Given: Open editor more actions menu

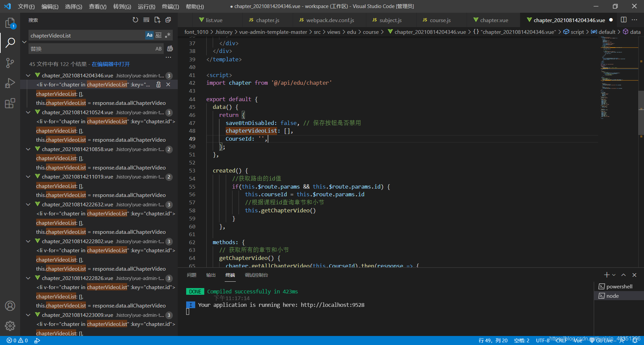Looking at the screenshot, I should tap(634, 20).
